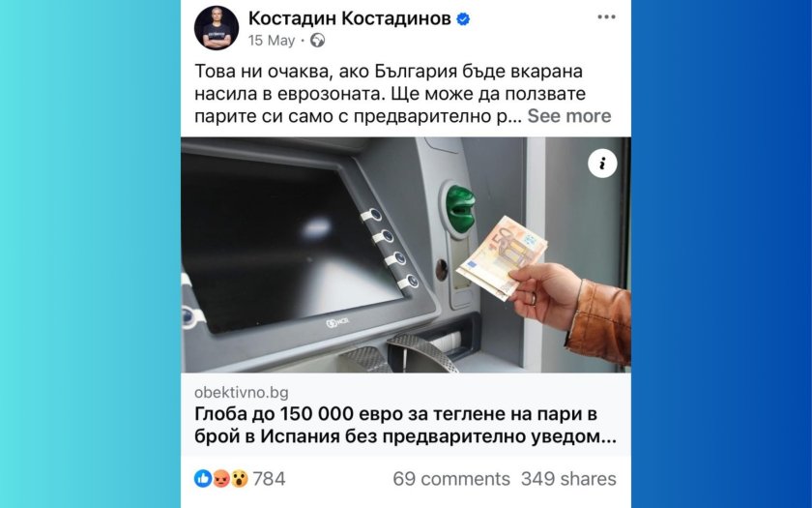Click the globe public audience icon
The width and height of the screenshot is (812, 508).
point(317,41)
